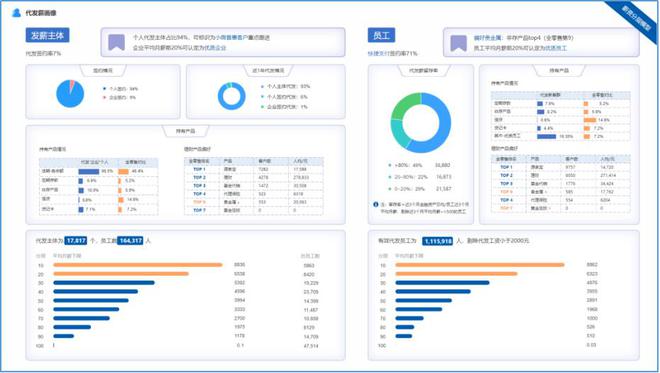Click the blue 员工 section label
Screen dimensions: 660x373
[381, 35]
